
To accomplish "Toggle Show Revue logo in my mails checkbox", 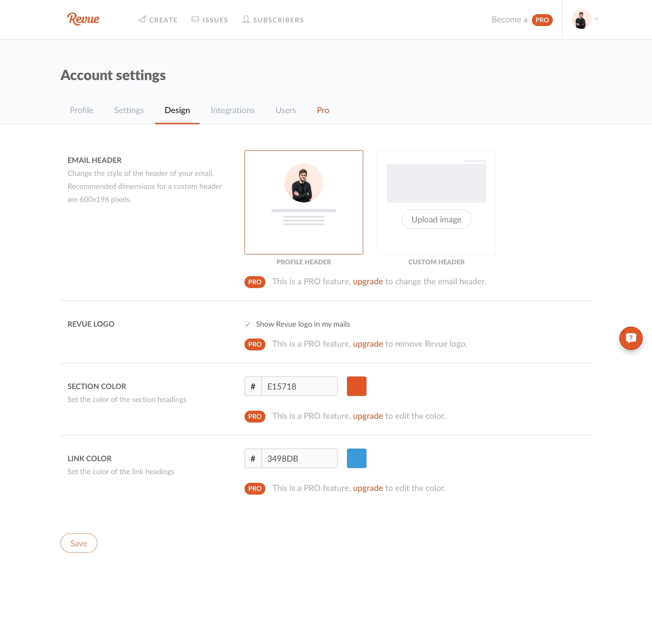I will [x=248, y=324].
